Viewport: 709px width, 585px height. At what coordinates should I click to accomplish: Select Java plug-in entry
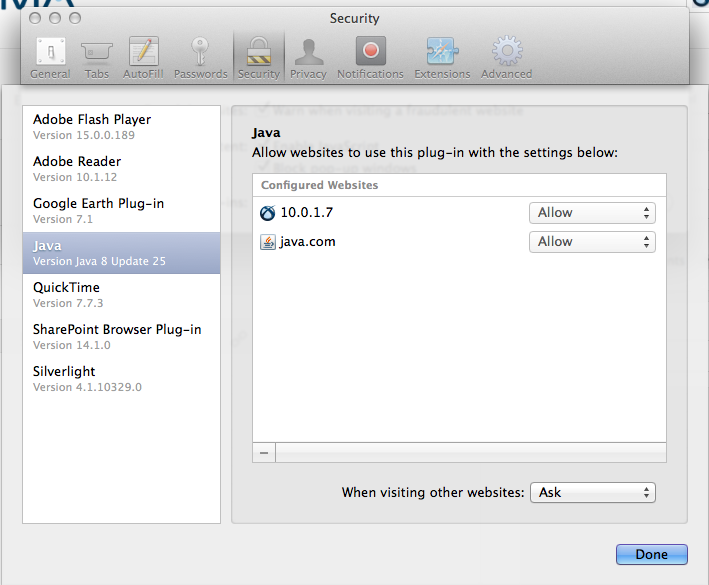tap(121, 253)
